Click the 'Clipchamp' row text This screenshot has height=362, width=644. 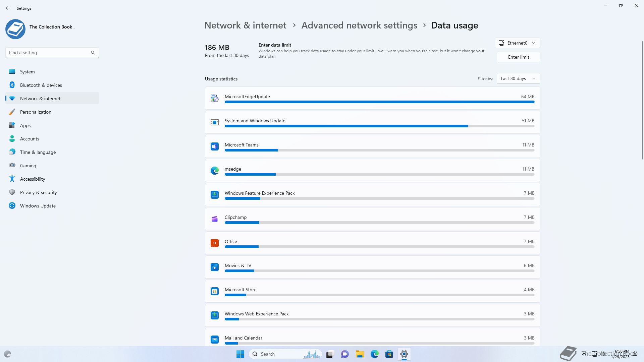[x=235, y=217]
